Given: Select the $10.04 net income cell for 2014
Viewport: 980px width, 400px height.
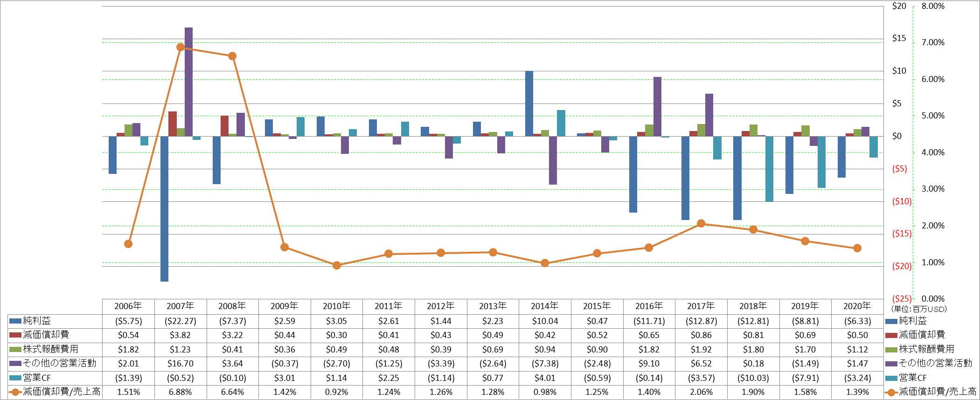Looking at the screenshot, I should tap(545, 321).
